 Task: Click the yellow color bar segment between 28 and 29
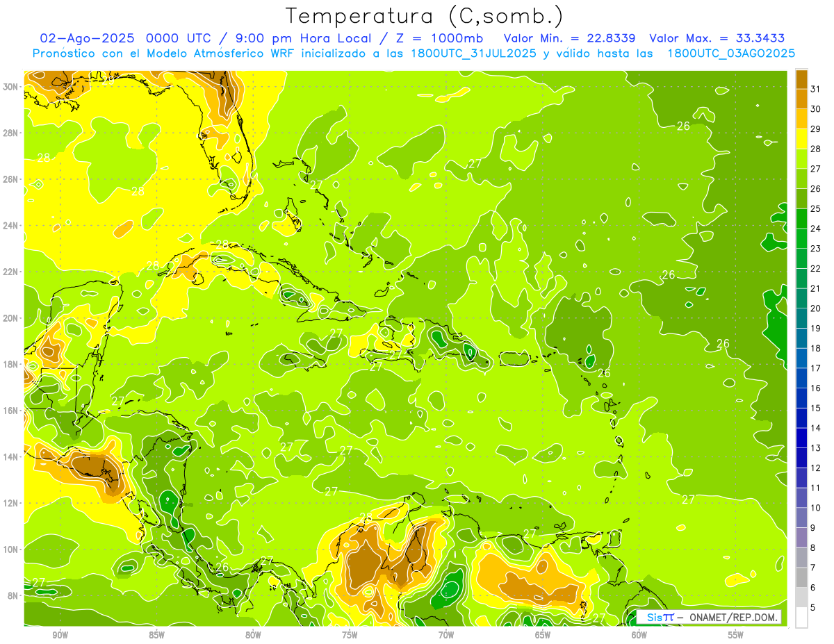pos(801,138)
